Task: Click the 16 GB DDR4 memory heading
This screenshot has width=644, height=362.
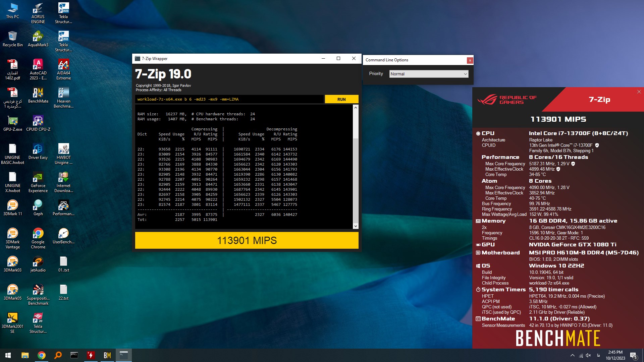Action: point(573,221)
